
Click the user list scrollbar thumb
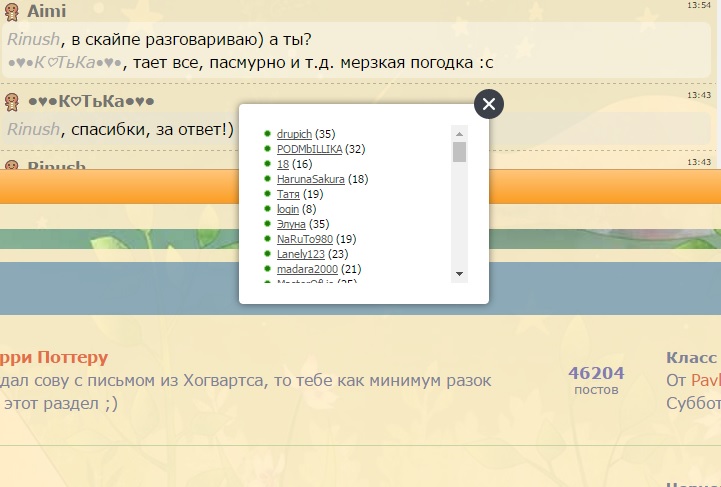click(x=459, y=152)
